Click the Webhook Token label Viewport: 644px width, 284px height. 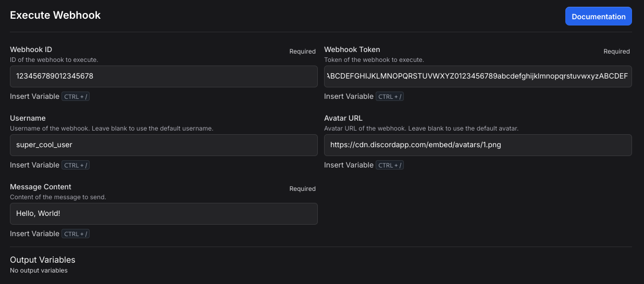point(352,49)
